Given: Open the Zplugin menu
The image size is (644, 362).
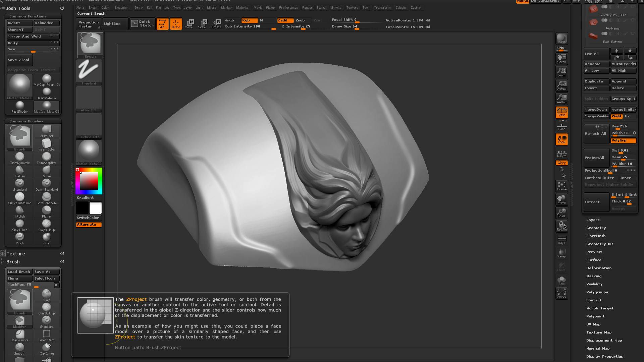Looking at the screenshot, I should [x=400, y=8].
